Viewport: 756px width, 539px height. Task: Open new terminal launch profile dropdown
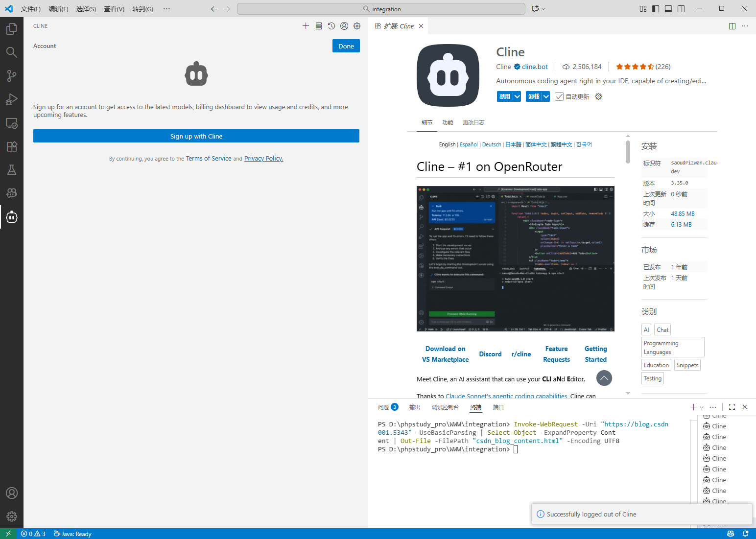702,407
